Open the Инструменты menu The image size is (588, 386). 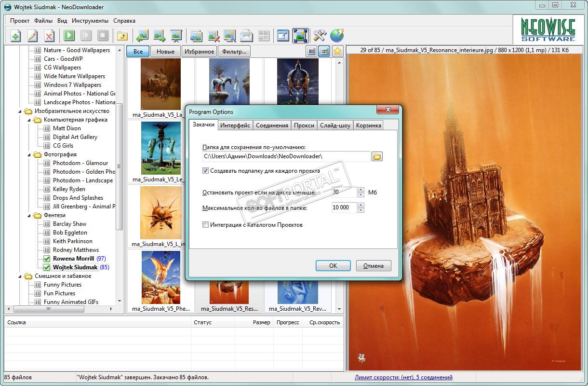(90, 21)
